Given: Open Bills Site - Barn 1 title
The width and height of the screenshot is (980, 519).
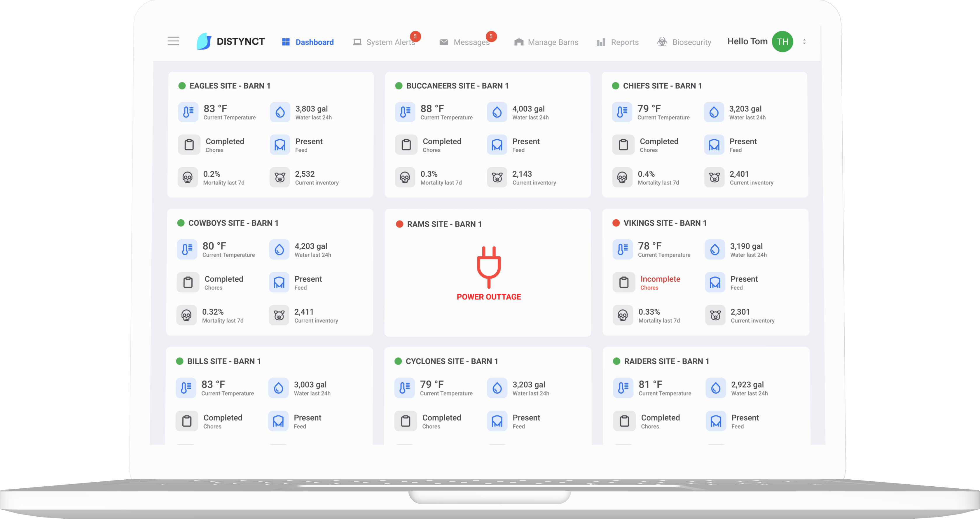Looking at the screenshot, I should 224,362.
